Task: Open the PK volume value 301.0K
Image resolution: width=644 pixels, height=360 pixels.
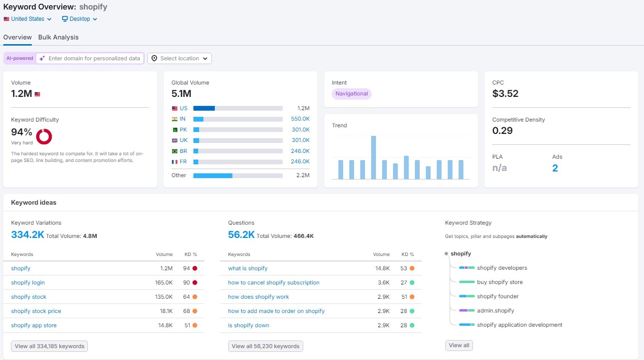Action: (300, 130)
